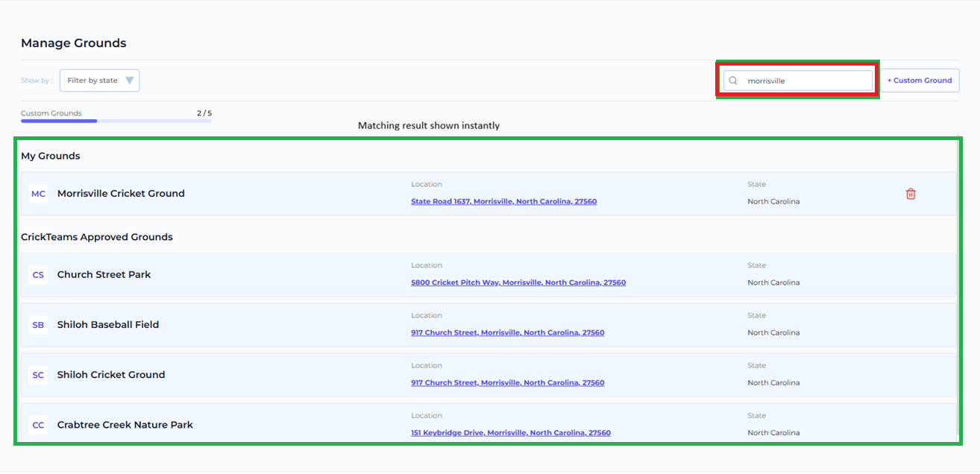Select the Shiloh Cricket Ground row
The height and width of the screenshot is (474, 980).
click(489, 375)
